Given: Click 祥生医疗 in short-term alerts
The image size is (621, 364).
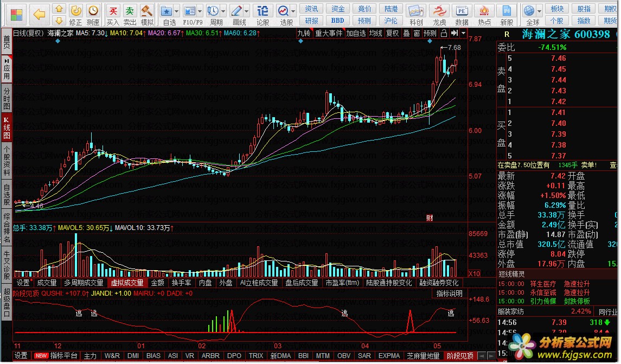Looking at the screenshot, I should coord(543,284).
